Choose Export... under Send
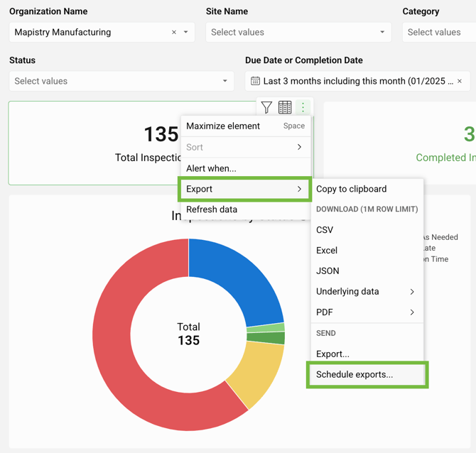476x453 pixels. click(x=367, y=354)
